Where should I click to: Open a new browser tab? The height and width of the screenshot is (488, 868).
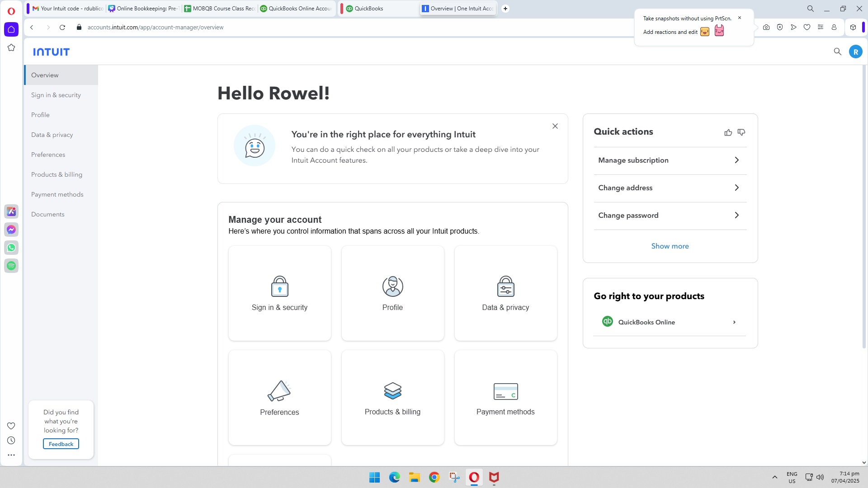505,8
